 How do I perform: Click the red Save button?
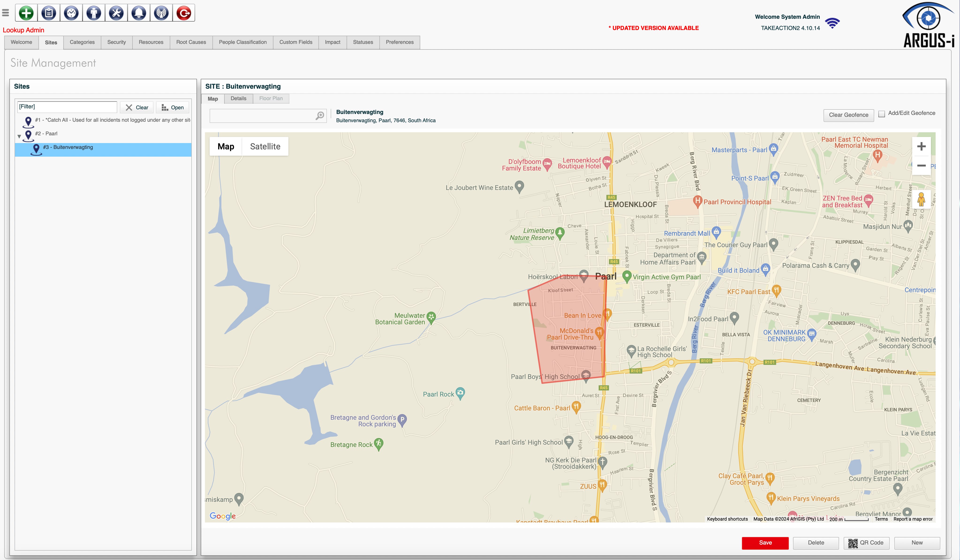tap(765, 543)
